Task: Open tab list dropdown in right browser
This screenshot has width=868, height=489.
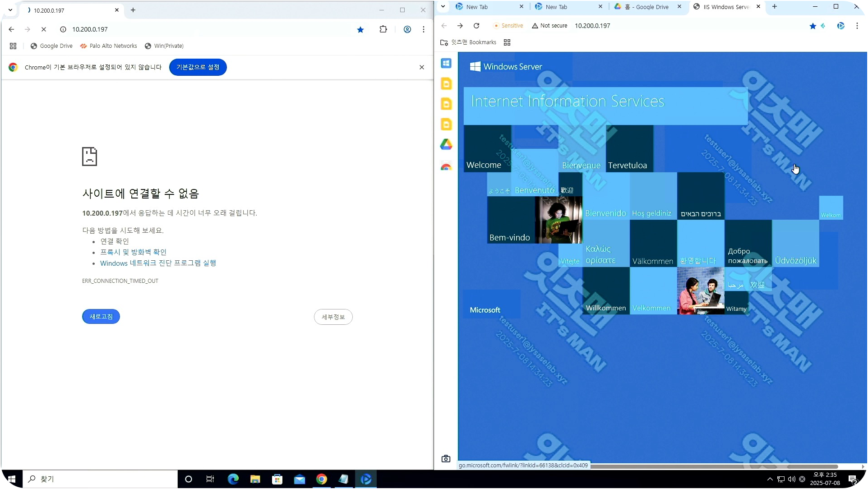Action: click(443, 7)
